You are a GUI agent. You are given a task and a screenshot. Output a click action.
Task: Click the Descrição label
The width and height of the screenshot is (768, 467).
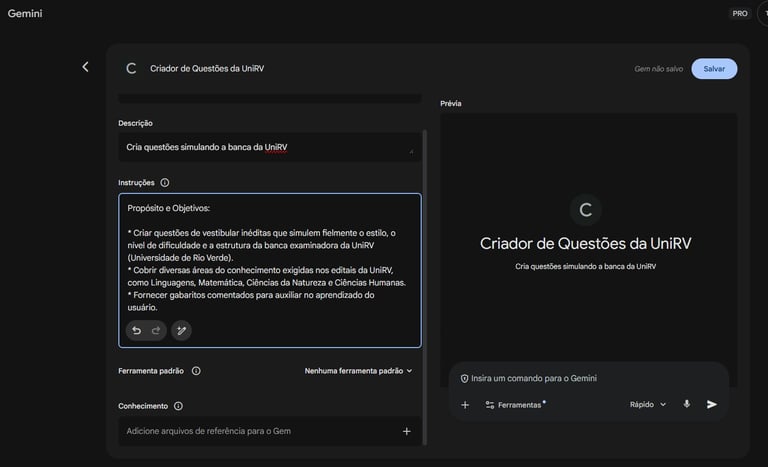click(135, 123)
